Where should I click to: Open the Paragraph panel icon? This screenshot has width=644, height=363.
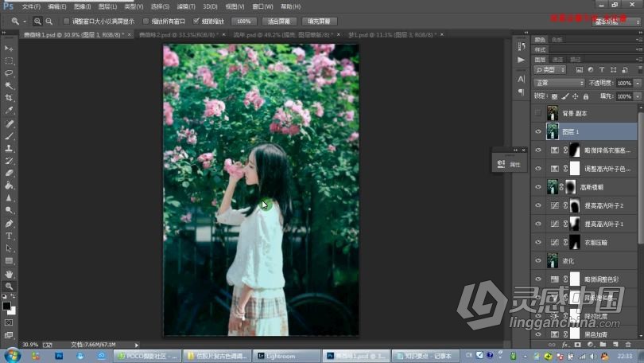pos(522,92)
